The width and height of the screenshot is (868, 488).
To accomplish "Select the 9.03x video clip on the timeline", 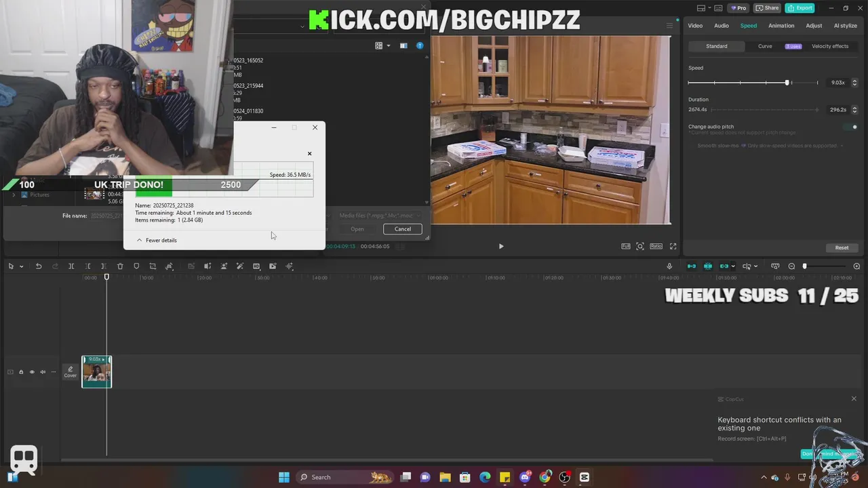I will pyautogui.click(x=96, y=372).
